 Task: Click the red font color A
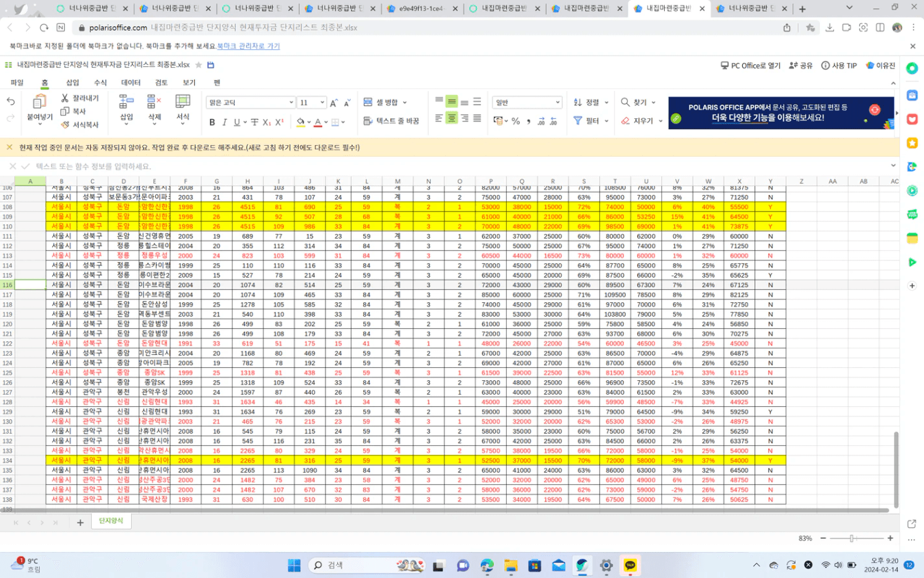point(317,122)
